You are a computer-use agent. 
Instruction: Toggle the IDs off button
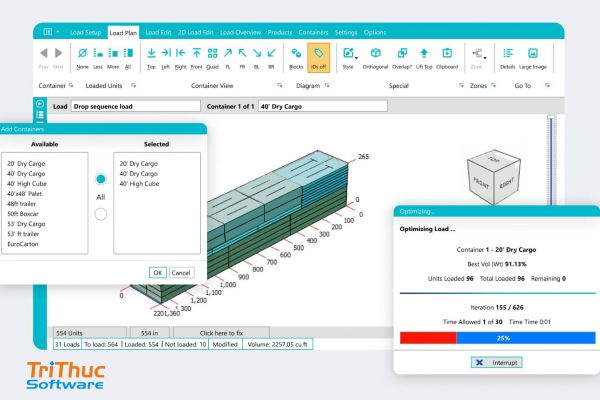click(x=321, y=56)
